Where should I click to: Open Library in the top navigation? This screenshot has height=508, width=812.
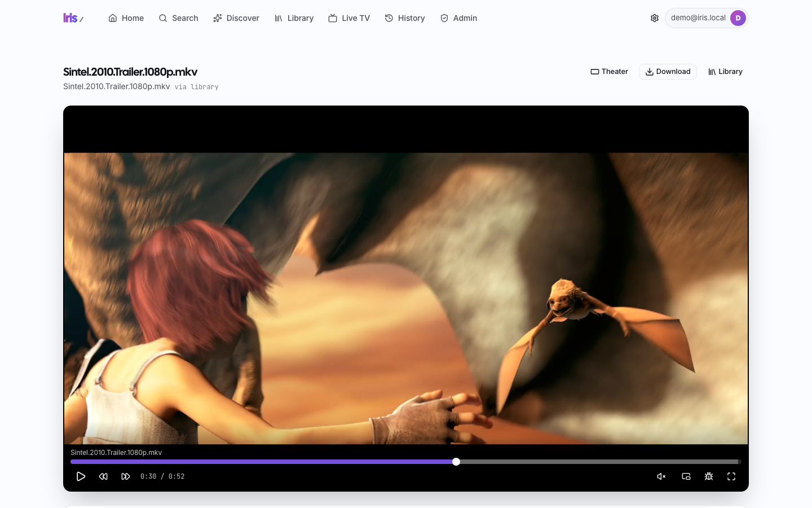tap(294, 18)
